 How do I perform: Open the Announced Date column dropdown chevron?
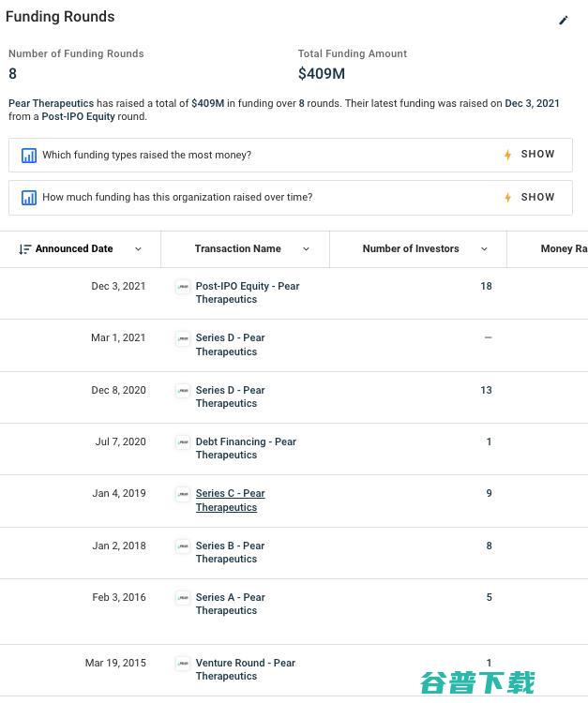(x=138, y=249)
